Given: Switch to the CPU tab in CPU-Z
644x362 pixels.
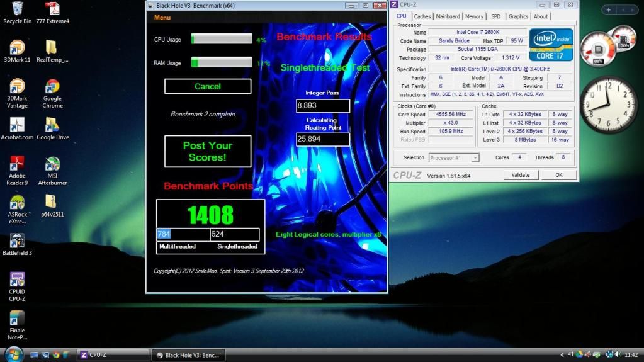Looking at the screenshot, I should pyautogui.click(x=401, y=16).
